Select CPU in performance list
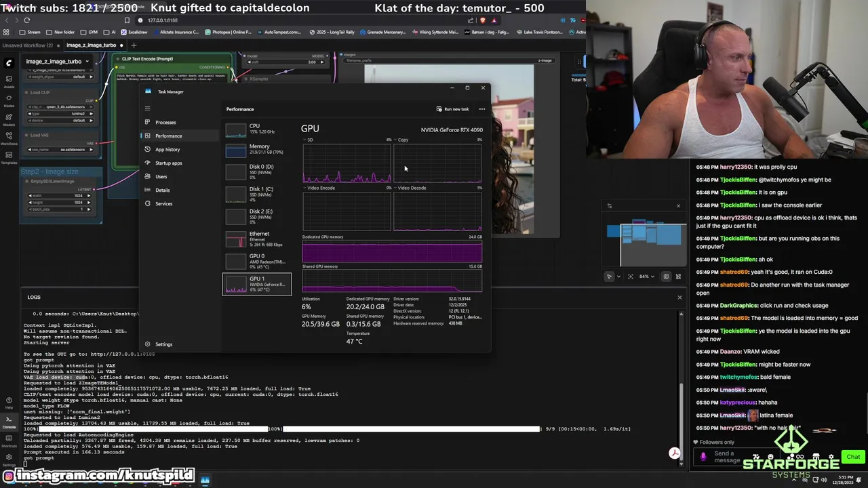Viewport: 868px width, 488px height. [257, 129]
